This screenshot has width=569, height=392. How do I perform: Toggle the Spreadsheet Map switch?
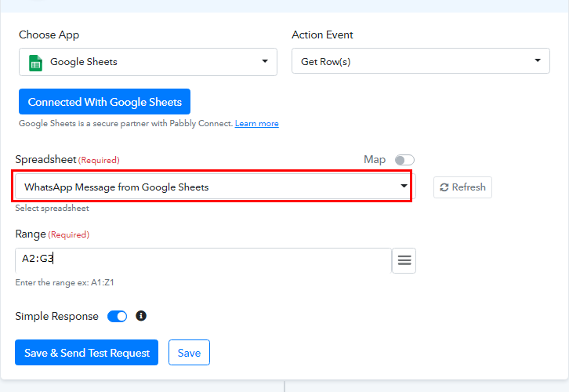[404, 160]
